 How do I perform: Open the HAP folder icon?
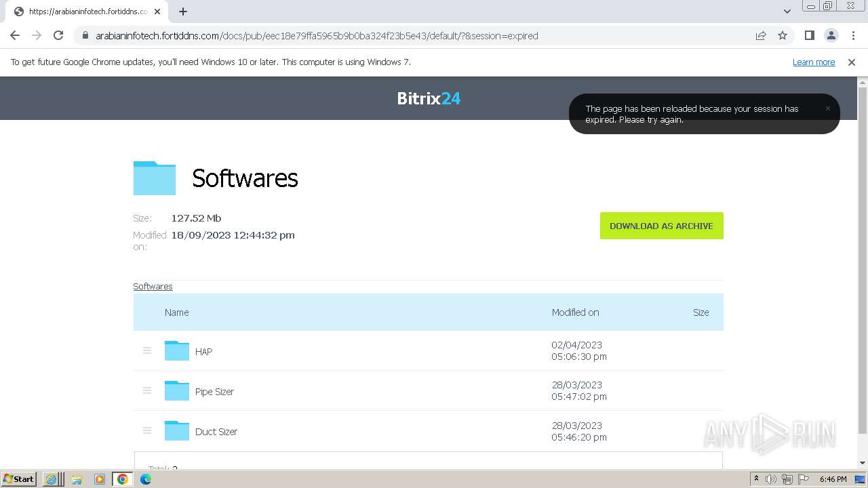(x=177, y=350)
